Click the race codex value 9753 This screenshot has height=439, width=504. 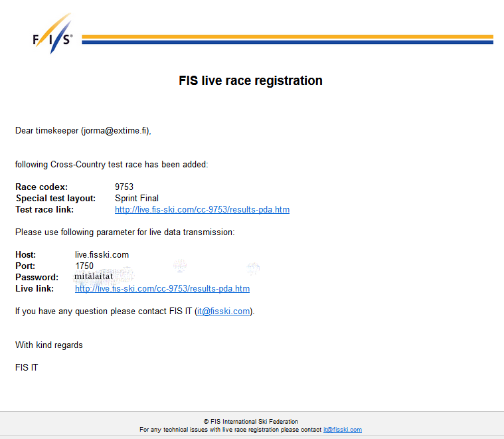pos(124,187)
